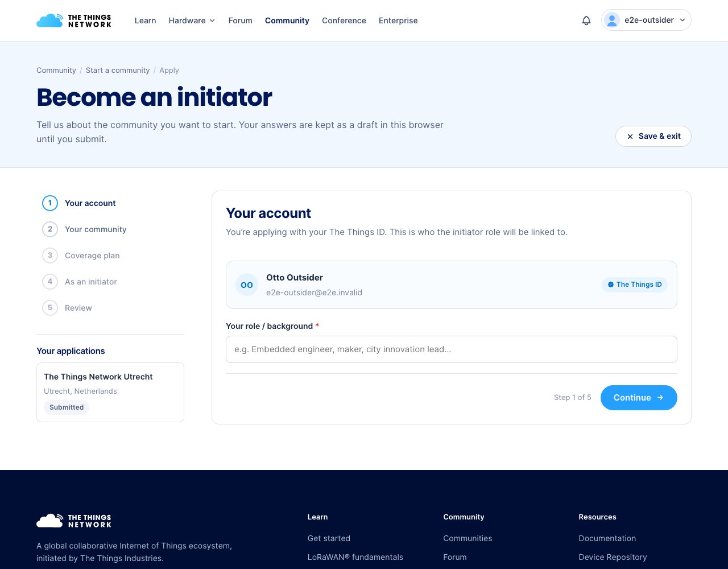This screenshot has height=569, width=728.
Task: Open the Conference nav item
Action: [x=344, y=20]
